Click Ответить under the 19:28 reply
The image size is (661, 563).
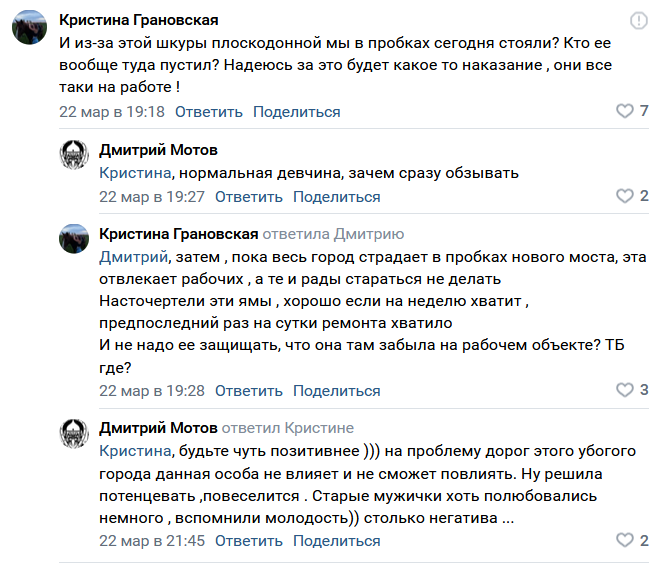tap(248, 390)
